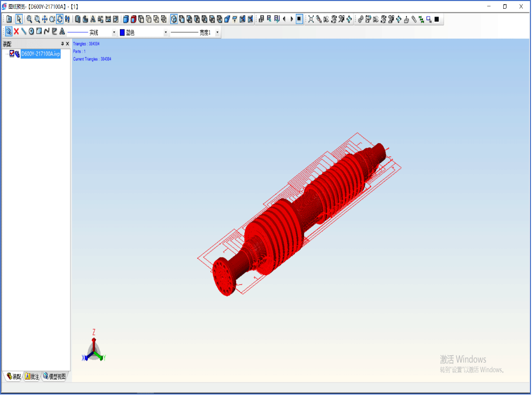The image size is (532, 395).
Task: Click the blue rectangle select icon
Action: pyautogui.click(x=429, y=20)
